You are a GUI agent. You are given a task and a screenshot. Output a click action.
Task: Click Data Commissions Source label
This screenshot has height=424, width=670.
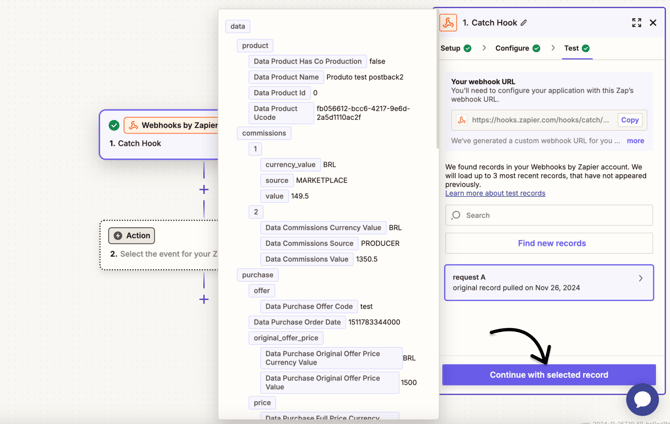click(x=309, y=244)
